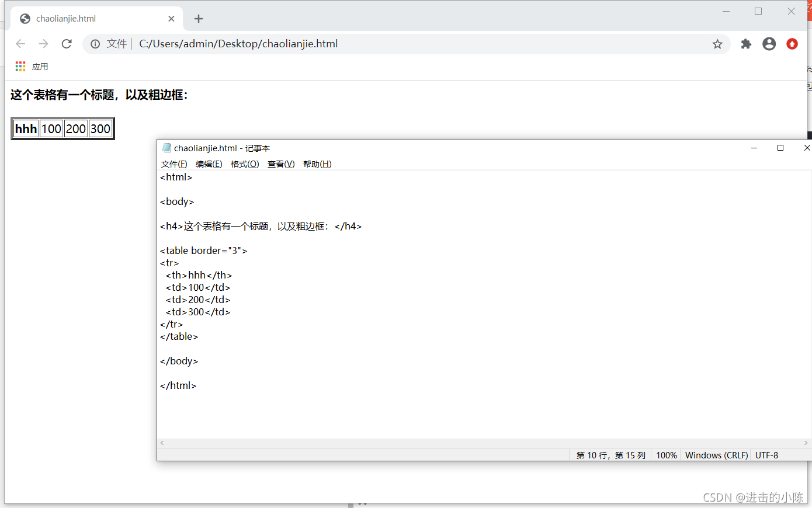
Task: Minimize the Chrome browser window
Action: tap(726, 11)
